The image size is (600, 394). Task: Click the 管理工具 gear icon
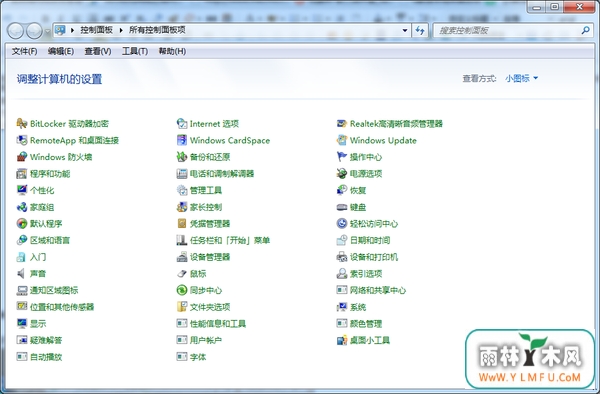tap(182, 190)
